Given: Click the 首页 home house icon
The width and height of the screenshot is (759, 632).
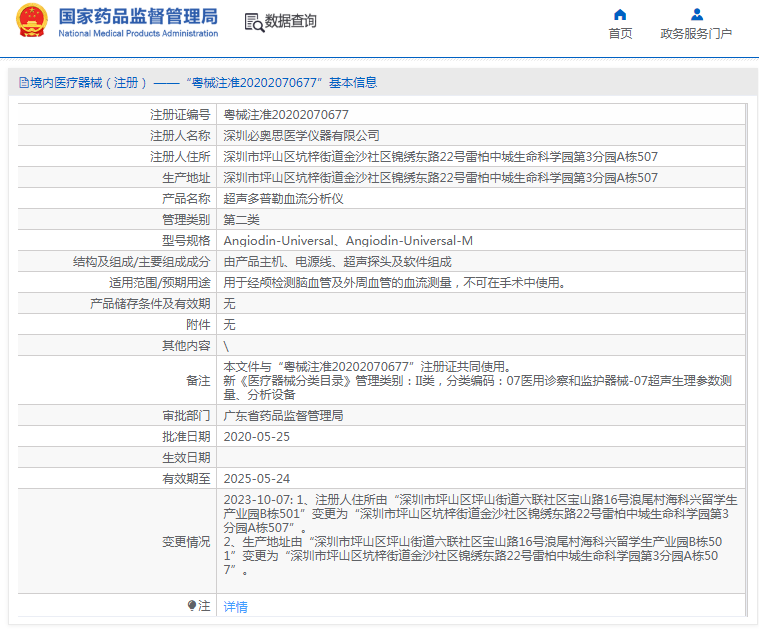Looking at the screenshot, I should [x=620, y=15].
